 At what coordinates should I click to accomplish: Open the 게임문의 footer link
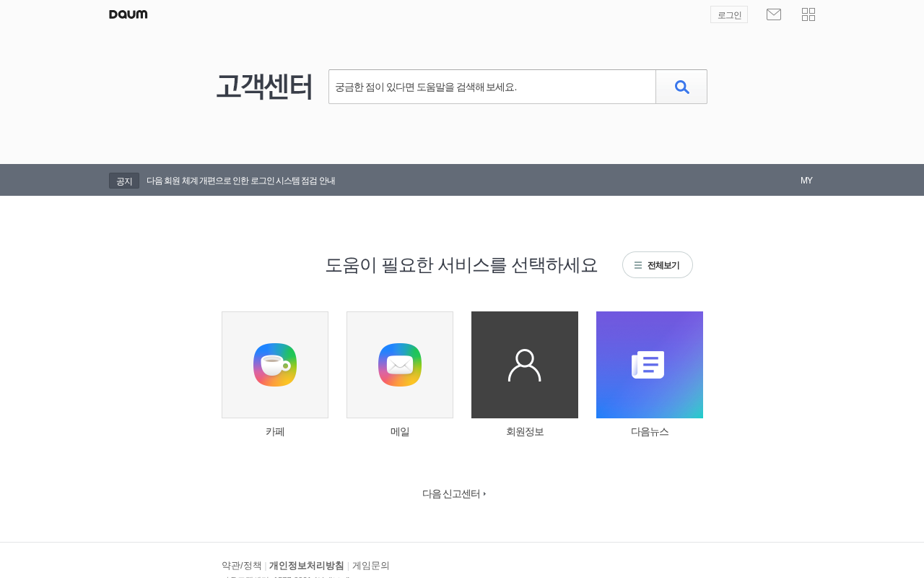pos(371,566)
